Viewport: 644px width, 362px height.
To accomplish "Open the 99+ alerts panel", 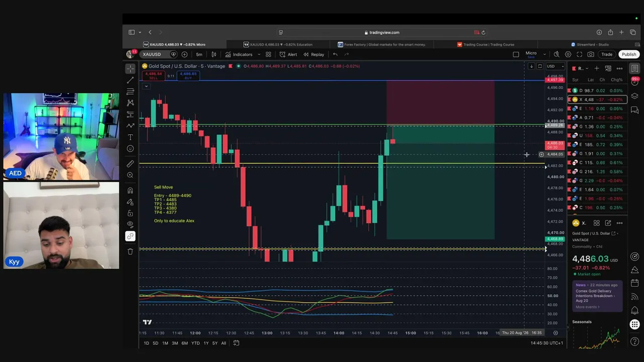I will coord(635,82).
